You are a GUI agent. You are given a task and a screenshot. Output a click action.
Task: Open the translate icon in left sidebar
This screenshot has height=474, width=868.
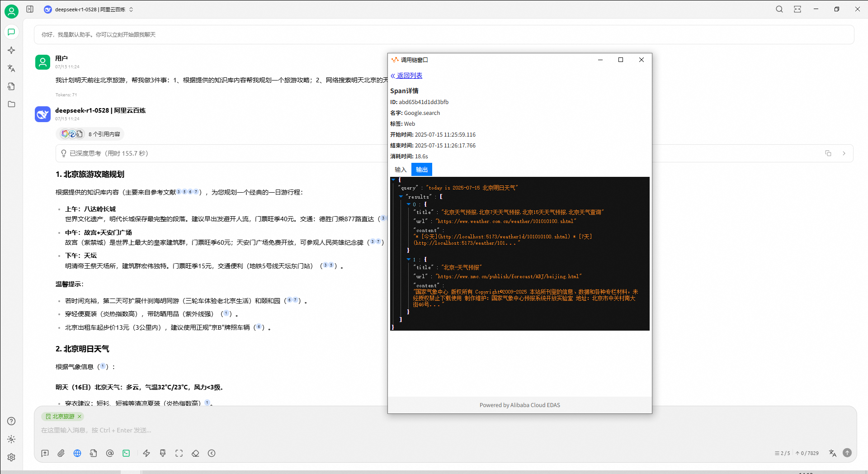pyautogui.click(x=11, y=68)
